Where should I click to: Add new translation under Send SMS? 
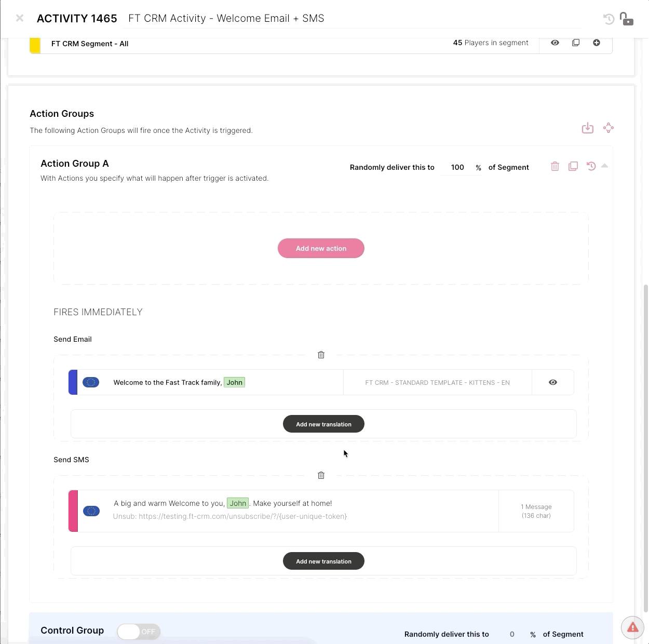click(323, 561)
